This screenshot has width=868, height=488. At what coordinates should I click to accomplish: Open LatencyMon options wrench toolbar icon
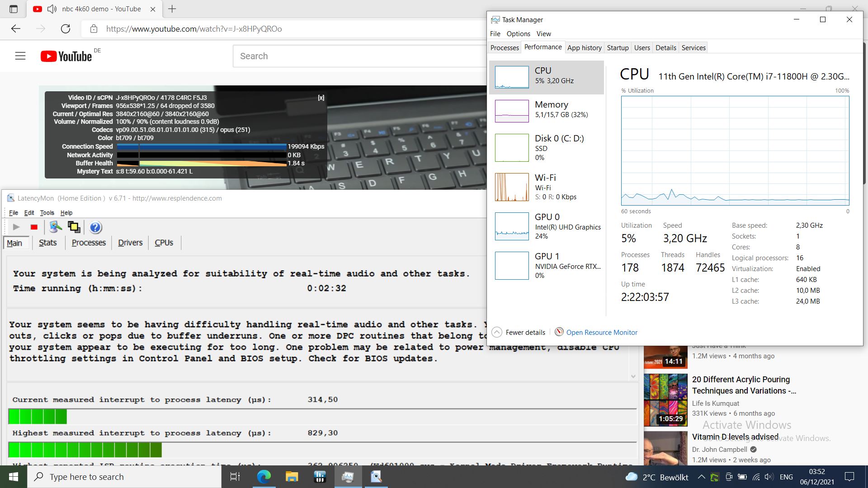coord(56,227)
